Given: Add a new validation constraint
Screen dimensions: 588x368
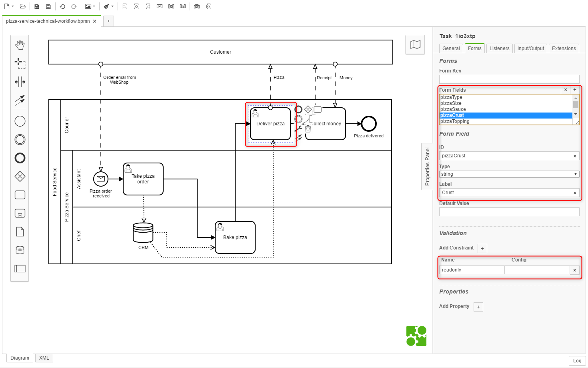Looking at the screenshot, I should [482, 248].
